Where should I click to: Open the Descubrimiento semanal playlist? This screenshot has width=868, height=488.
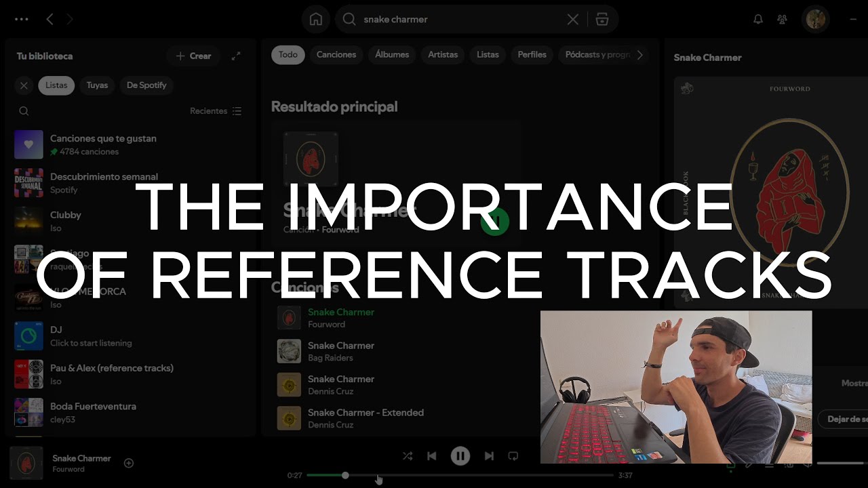(129, 182)
